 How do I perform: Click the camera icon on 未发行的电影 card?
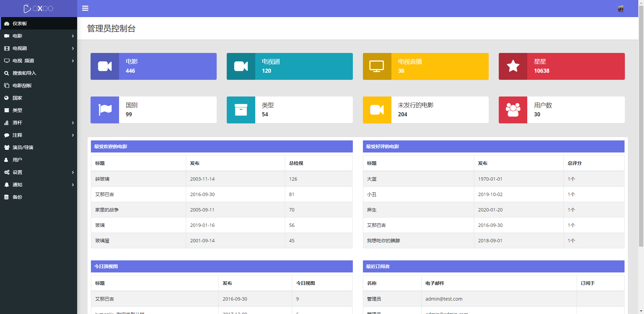(377, 110)
